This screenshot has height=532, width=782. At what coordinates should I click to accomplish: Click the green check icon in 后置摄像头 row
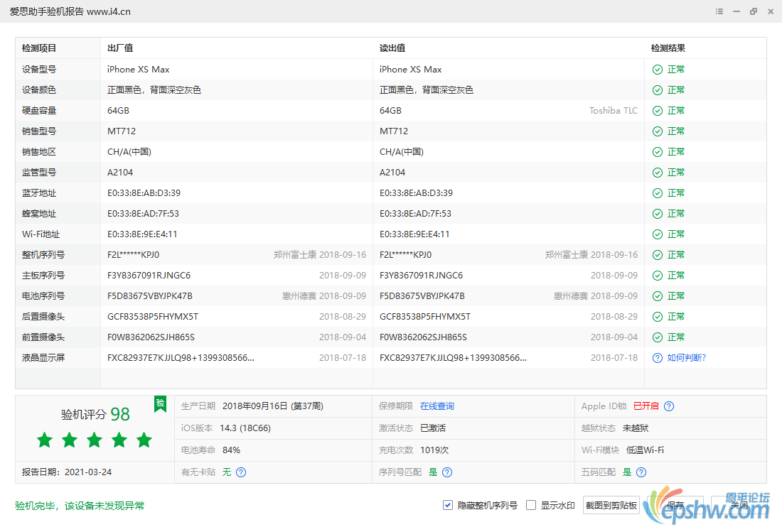(x=658, y=317)
